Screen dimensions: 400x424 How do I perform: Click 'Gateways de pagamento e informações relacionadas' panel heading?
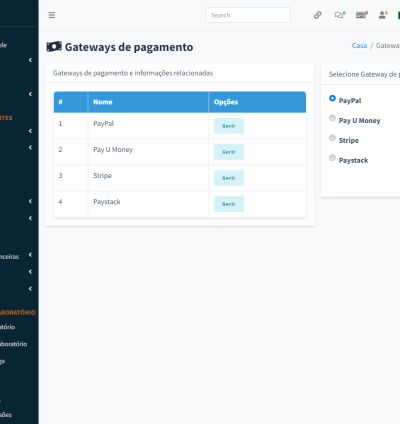point(133,73)
